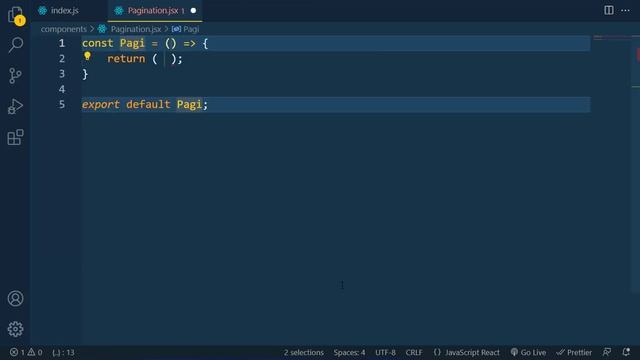
Task: Start Go Live server
Action: point(528,352)
